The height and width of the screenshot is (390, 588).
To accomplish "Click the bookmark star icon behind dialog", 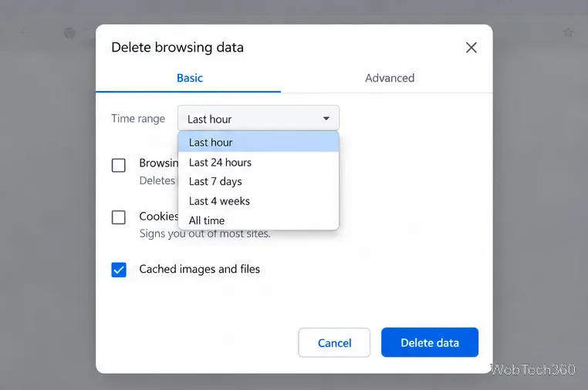I will point(568,32).
